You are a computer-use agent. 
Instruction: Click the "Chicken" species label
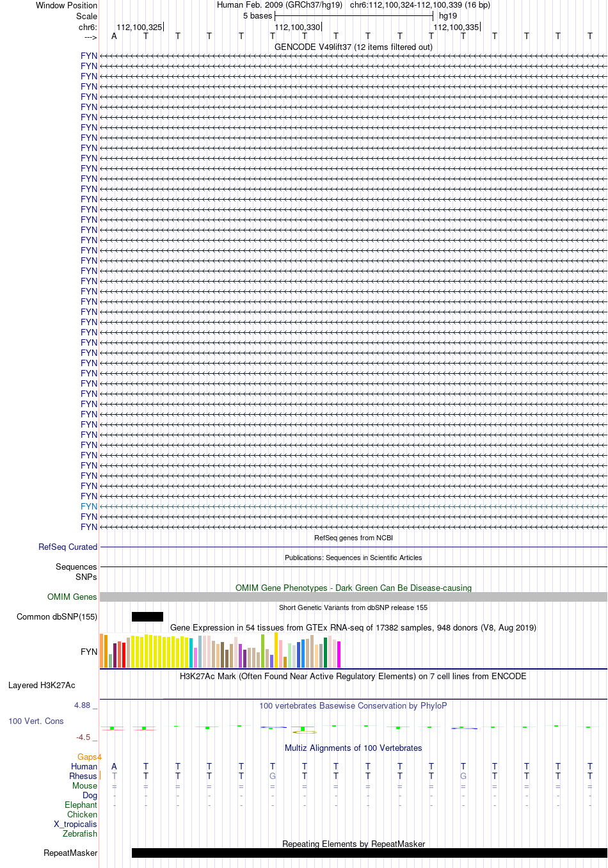click(x=83, y=814)
